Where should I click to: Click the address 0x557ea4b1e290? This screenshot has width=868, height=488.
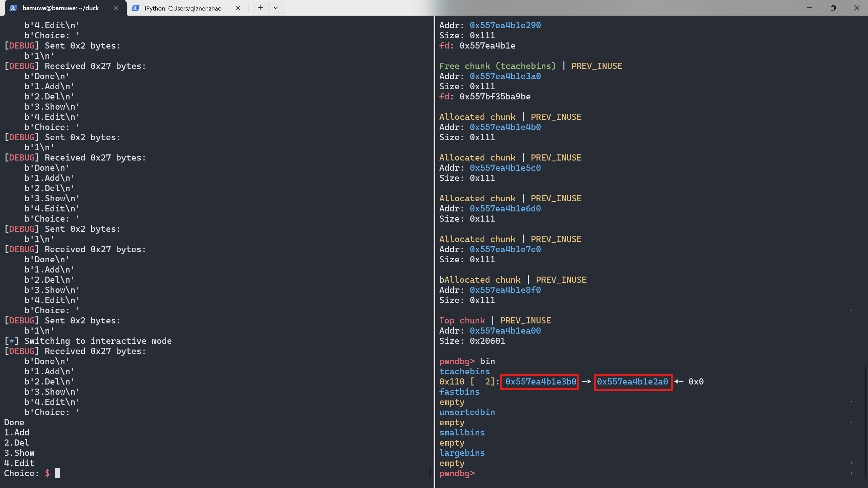click(x=505, y=25)
